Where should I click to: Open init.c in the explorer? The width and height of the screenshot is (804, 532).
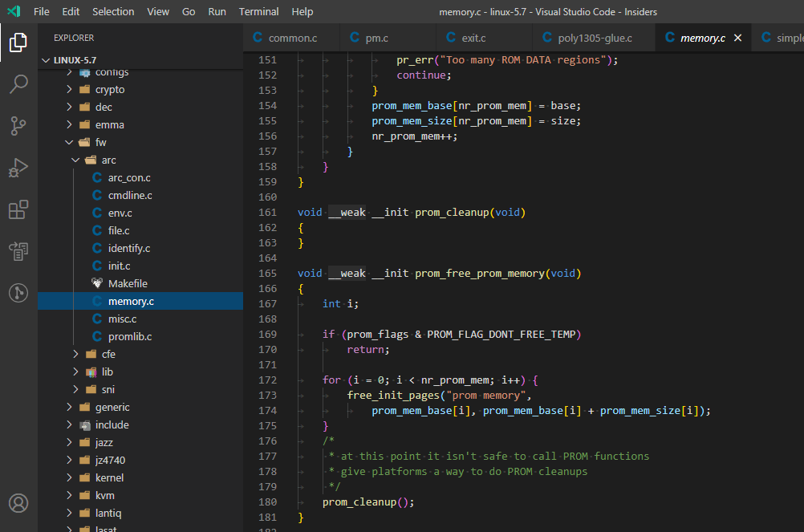(140, 266)
